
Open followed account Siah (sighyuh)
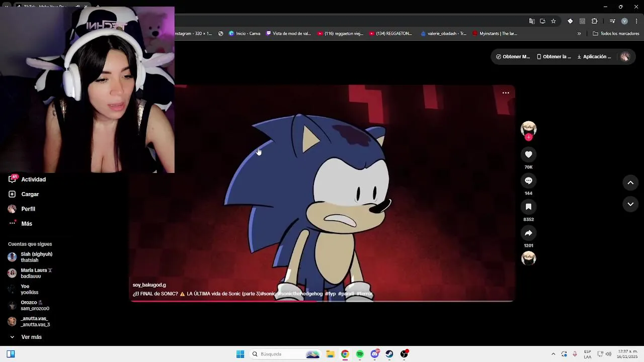pyautogui.click(x=30, y=257)
